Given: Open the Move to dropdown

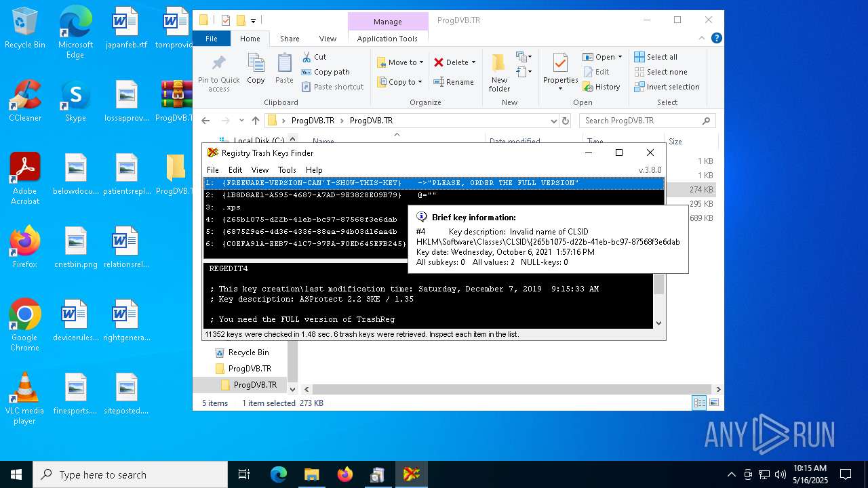Looking at the screenshot, I should pyautogui.click(x=400, y=62).
